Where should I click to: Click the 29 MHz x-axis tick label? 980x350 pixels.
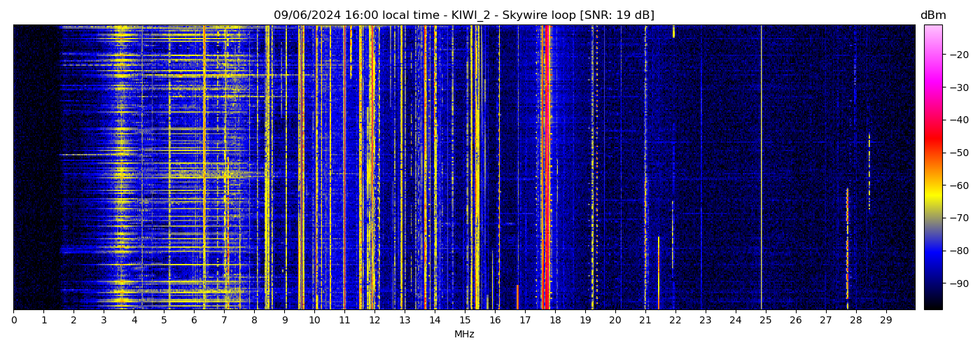[885, 321]
